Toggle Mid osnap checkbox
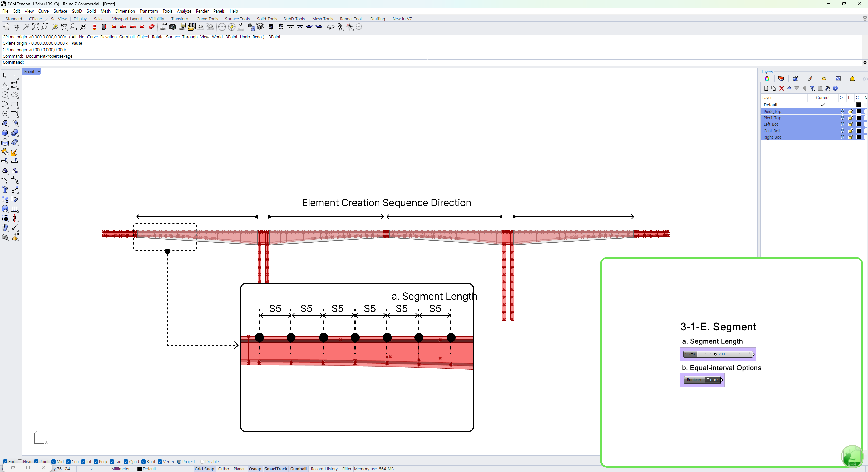Viewport: 868px width, 472px height. 53,461
